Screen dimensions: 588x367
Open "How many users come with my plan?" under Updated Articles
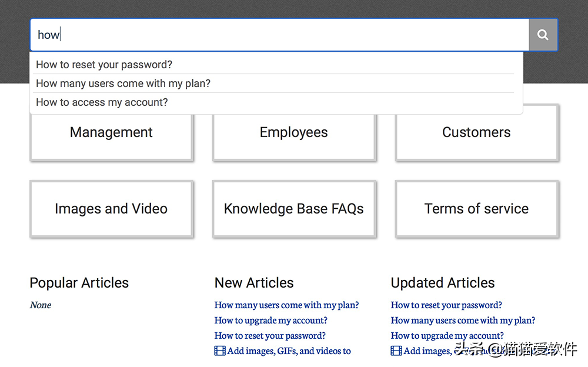point(463,321)
